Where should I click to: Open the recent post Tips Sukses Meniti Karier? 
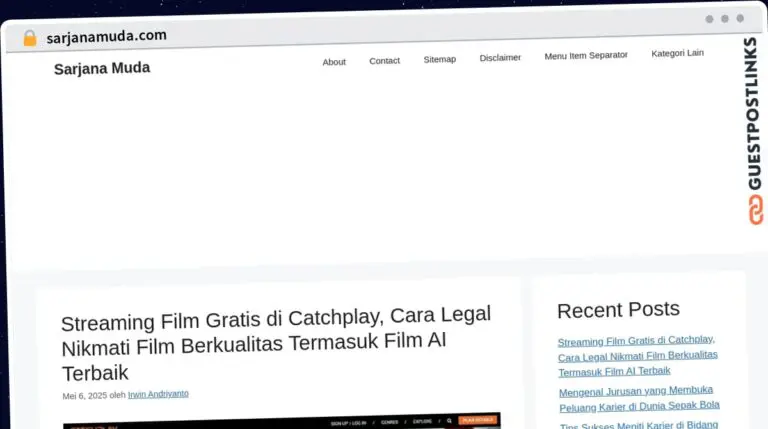tap(638, 425)
